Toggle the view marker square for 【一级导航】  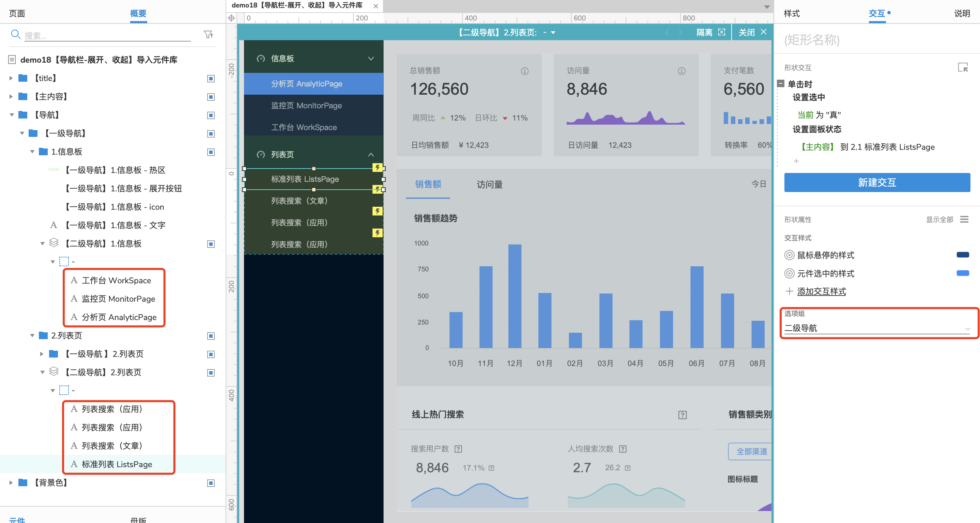tap(211, 134)
